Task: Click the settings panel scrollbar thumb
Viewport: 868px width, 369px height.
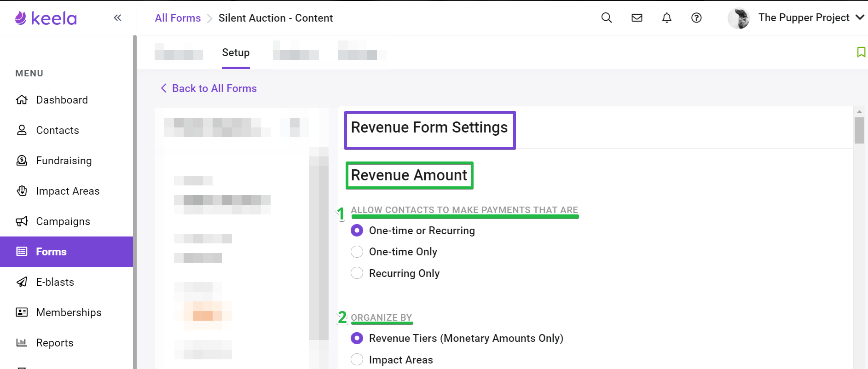Action: tap(859, 130)
